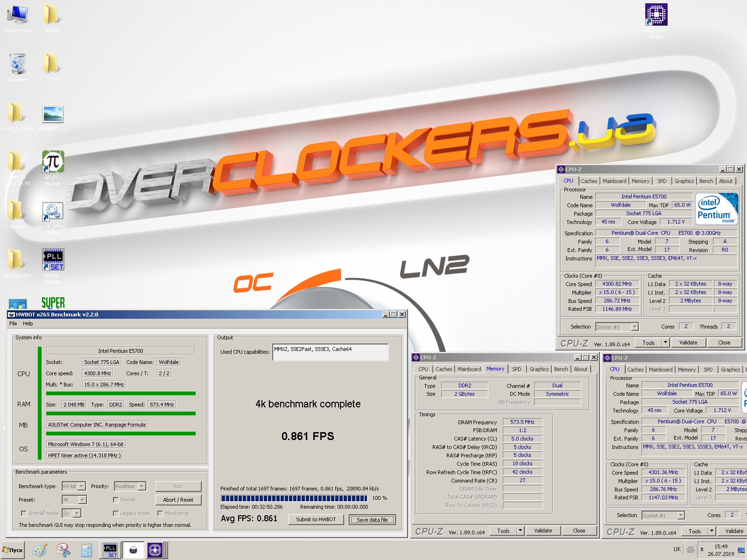Switch to Graphics tab in top CPU-Z
This screenshot has height=560, width=747.
[x=684, y=181]
